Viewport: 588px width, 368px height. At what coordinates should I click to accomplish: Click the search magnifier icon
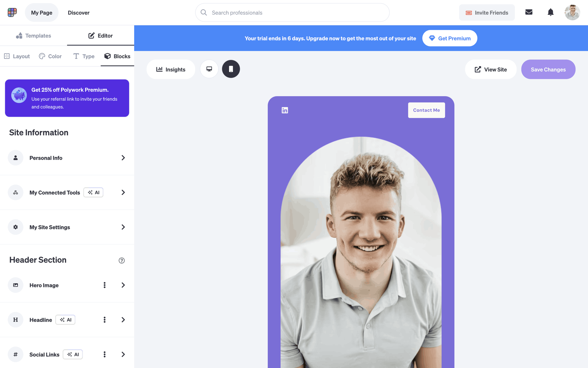[204, 13]
